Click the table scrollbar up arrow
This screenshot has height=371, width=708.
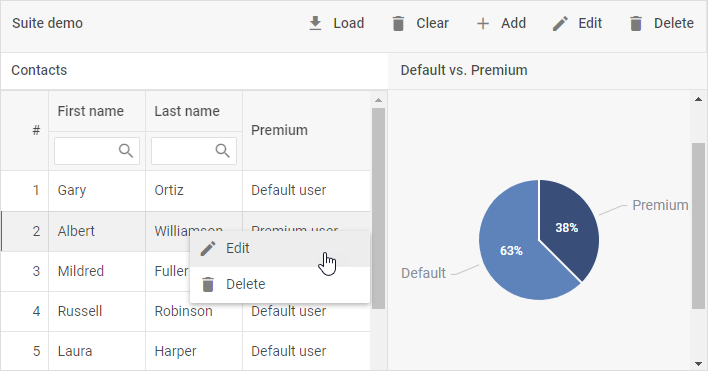pyautogui.click(x=378, y=100)
